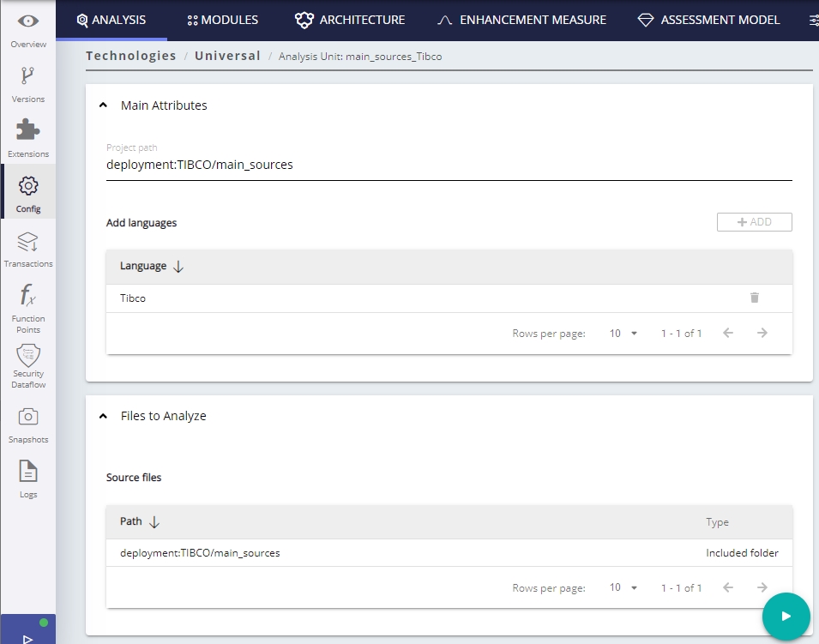Click the Technologies breadcrumb link
819x644 pixels.
[130, 56]
